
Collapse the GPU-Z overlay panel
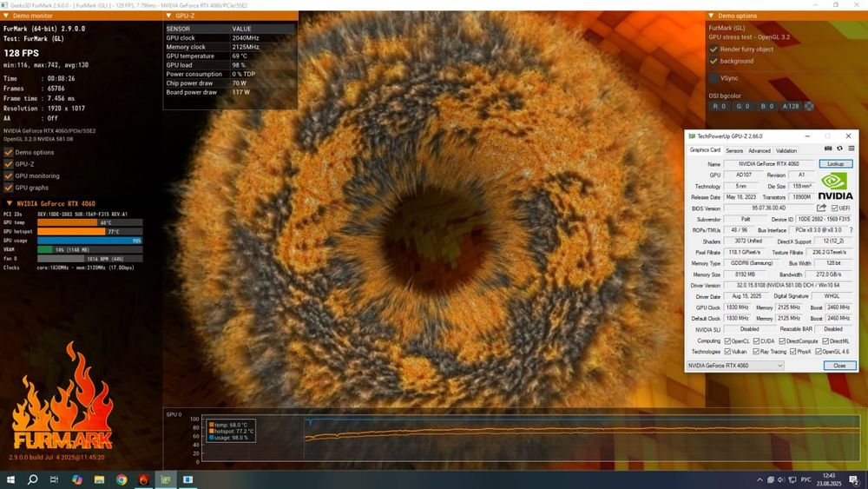pyautogui.click(x=169, y=16)
